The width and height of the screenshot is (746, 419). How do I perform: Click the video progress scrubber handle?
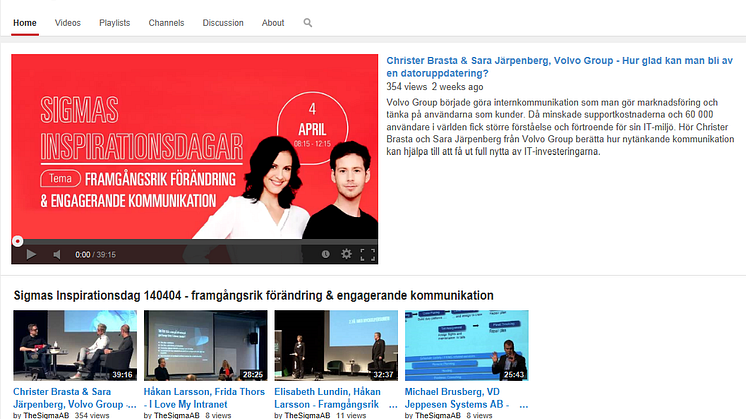18,241
